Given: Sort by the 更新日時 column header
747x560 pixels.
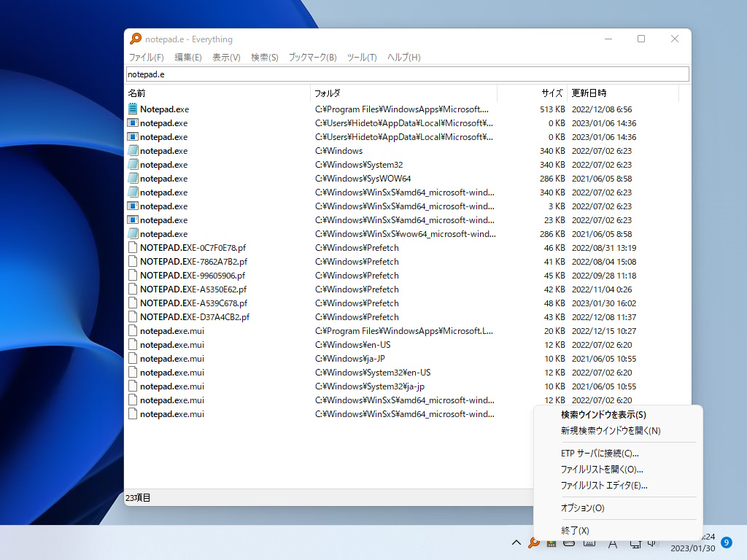Looking at the screenshot, I should [623, 93].
